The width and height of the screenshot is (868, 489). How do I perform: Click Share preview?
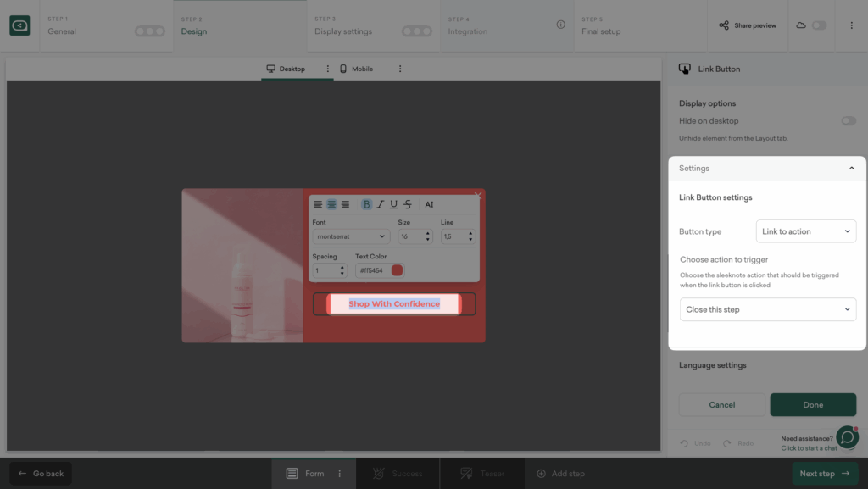[748, 25]
